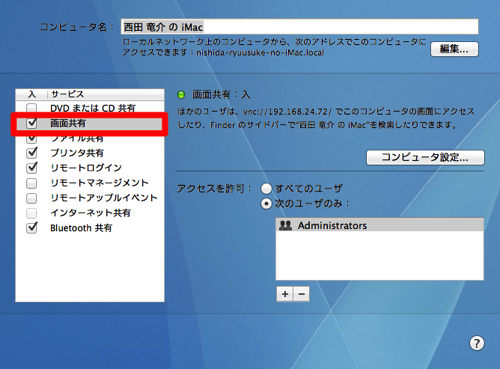Viewport: 500px width, 369px height.
Task: Click the 画面共有：入 status text
Action: 221,95
